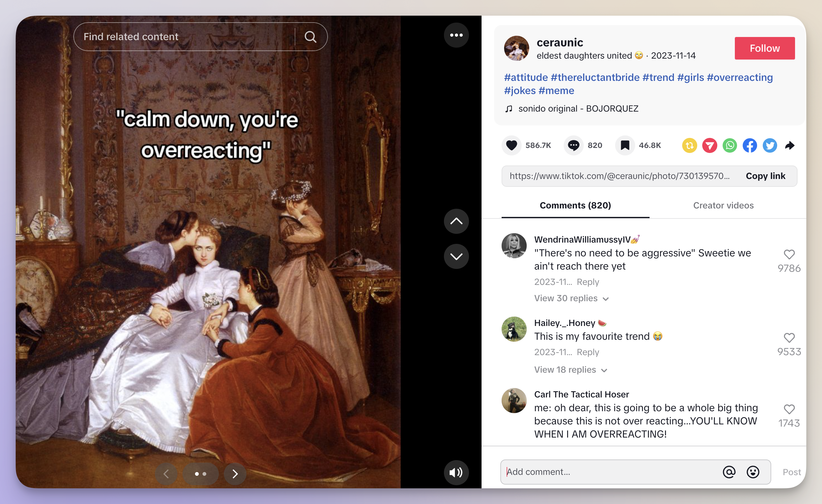Show previous photo with left arrow

166,474
